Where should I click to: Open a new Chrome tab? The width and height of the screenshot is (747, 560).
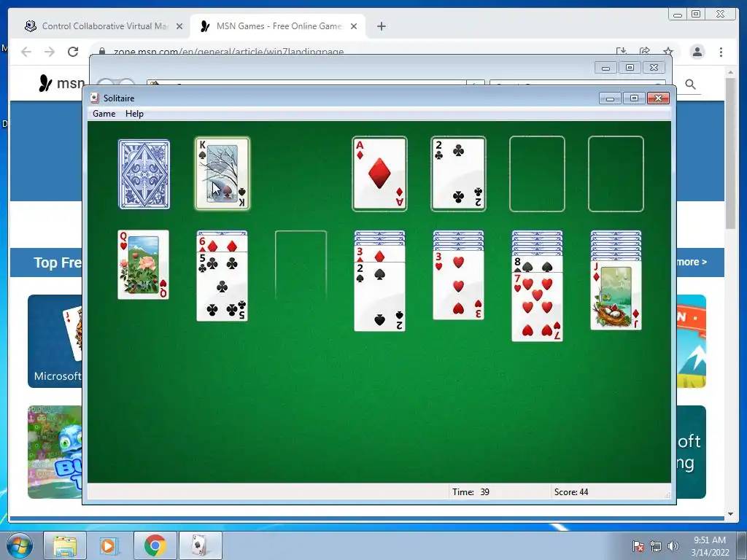click(381, 26)
